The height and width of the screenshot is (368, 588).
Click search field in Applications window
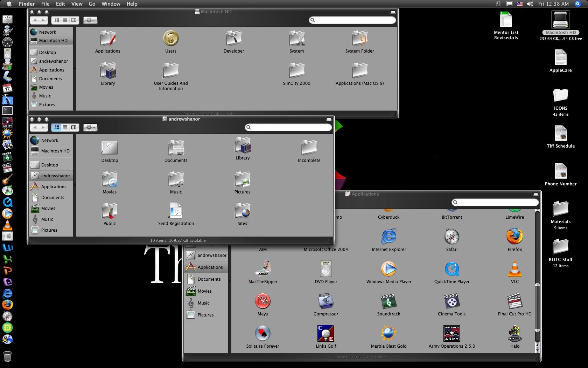coord(495,202)
